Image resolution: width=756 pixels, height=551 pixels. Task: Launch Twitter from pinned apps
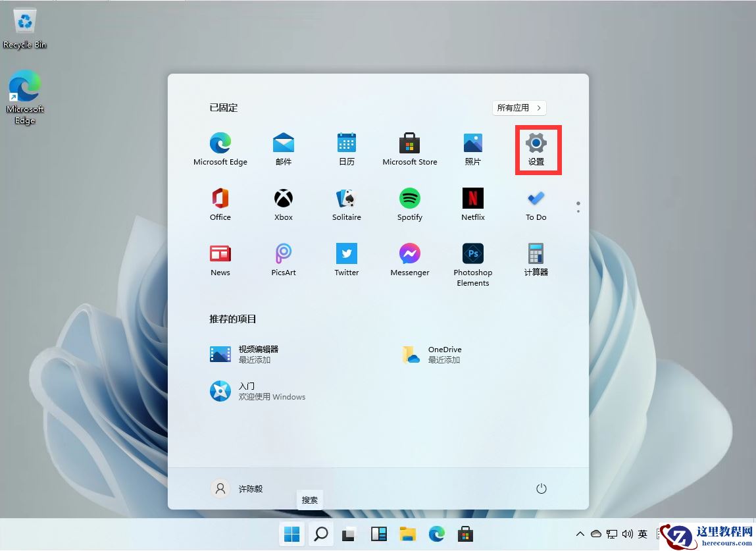click(x=346, y=260)
